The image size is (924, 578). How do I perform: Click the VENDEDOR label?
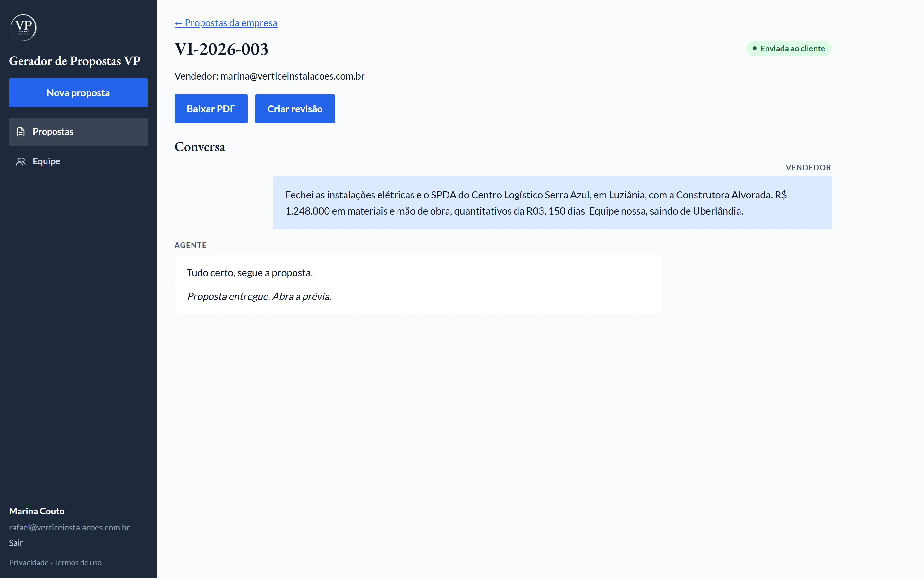[808, 167]
